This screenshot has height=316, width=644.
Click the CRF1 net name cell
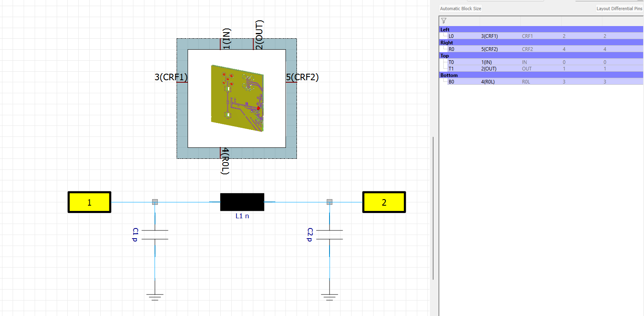[527, 36]
